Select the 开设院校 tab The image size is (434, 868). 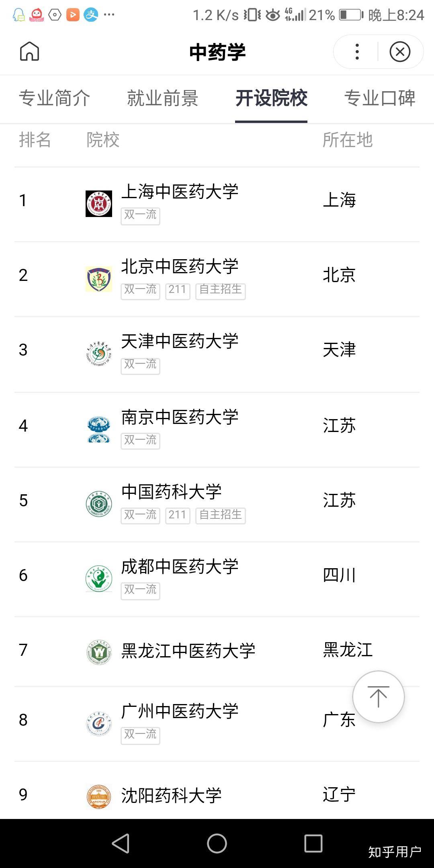point(271,98)
